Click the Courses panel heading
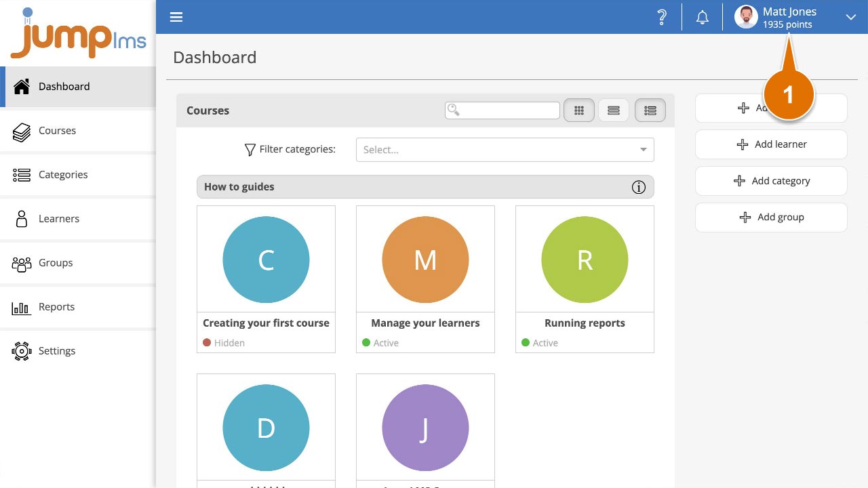Viewport: 868px width, 488px height. coord(208,110)
